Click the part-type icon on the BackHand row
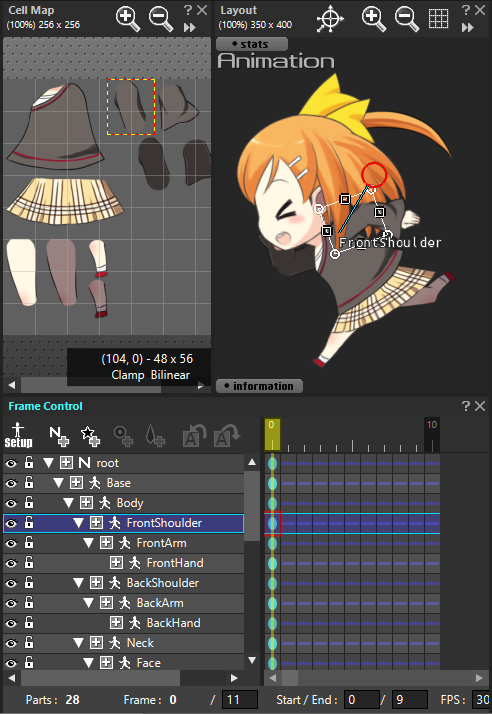This screenshot has height=714, width=492. pyautogui.click(x=135, y=623)
